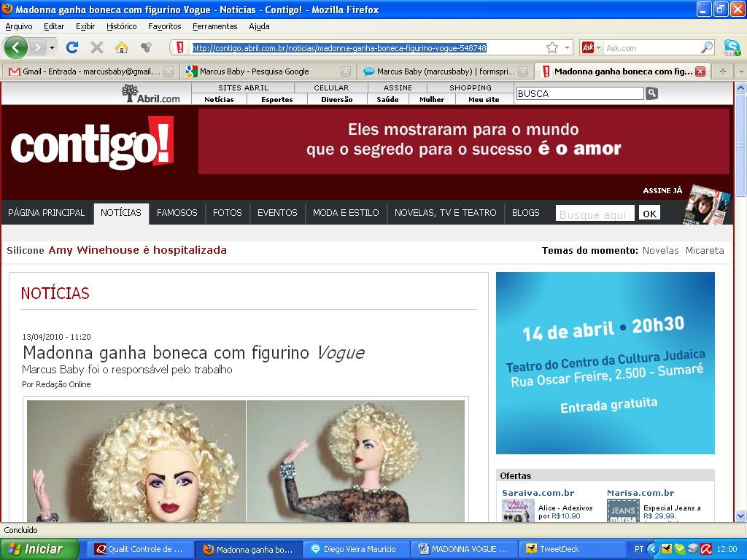Close the formspring tab

[523, 71]
